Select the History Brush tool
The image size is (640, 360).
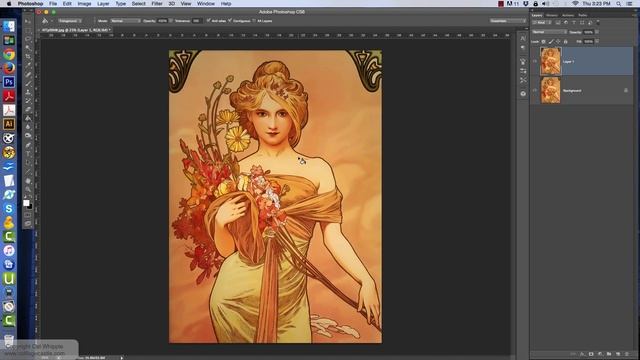[28, 101]
